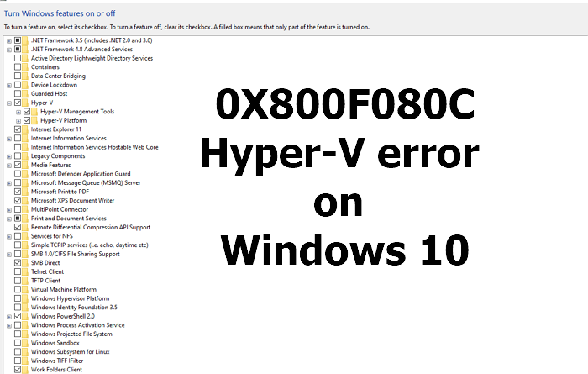Toggle .NET Framework 4.8 Advanced Services checkbox
Viewport: 588px width, 374px height.
click(18, 49)
